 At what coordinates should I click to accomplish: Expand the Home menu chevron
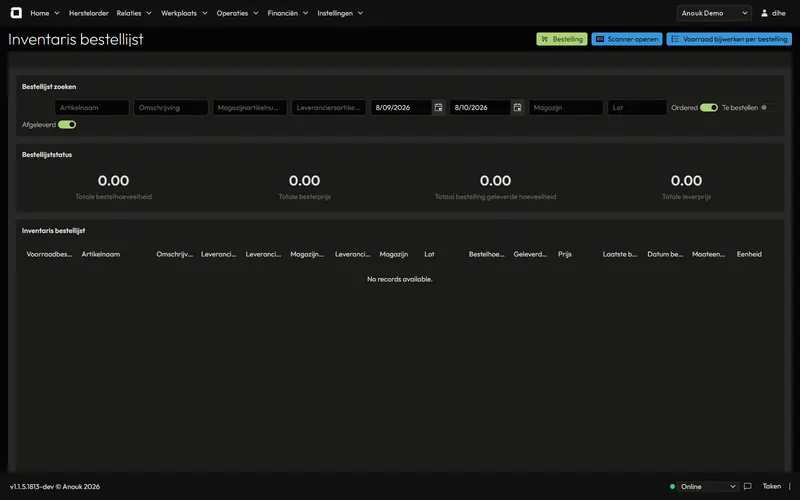coord(57,13)
